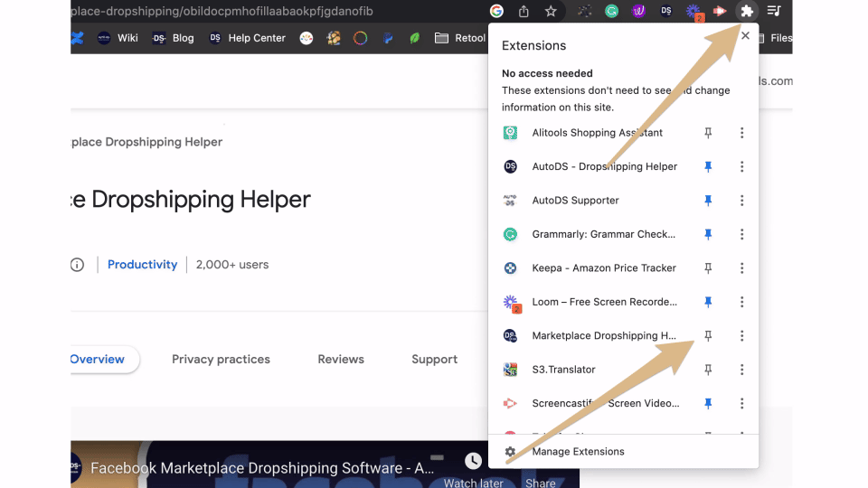
Task: Open Screencastify extension icon in the toolbar
Action: click(x=720, y=11)
